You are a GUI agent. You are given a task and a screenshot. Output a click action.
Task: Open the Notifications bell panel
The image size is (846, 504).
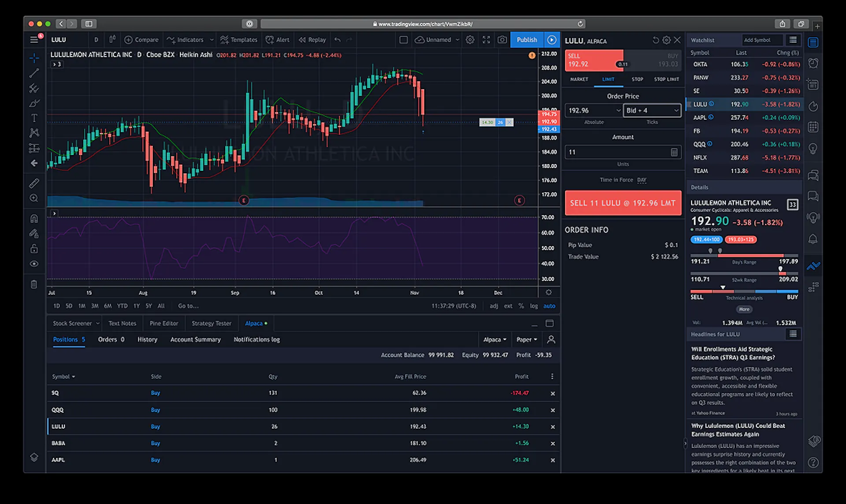(x=813, y=239)
